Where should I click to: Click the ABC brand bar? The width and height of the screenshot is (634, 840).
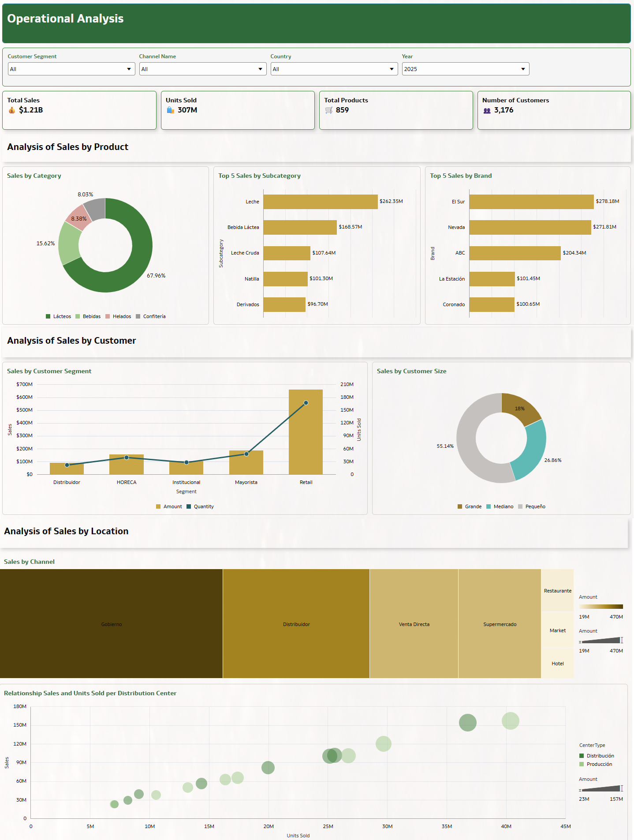tap(515, 253)
